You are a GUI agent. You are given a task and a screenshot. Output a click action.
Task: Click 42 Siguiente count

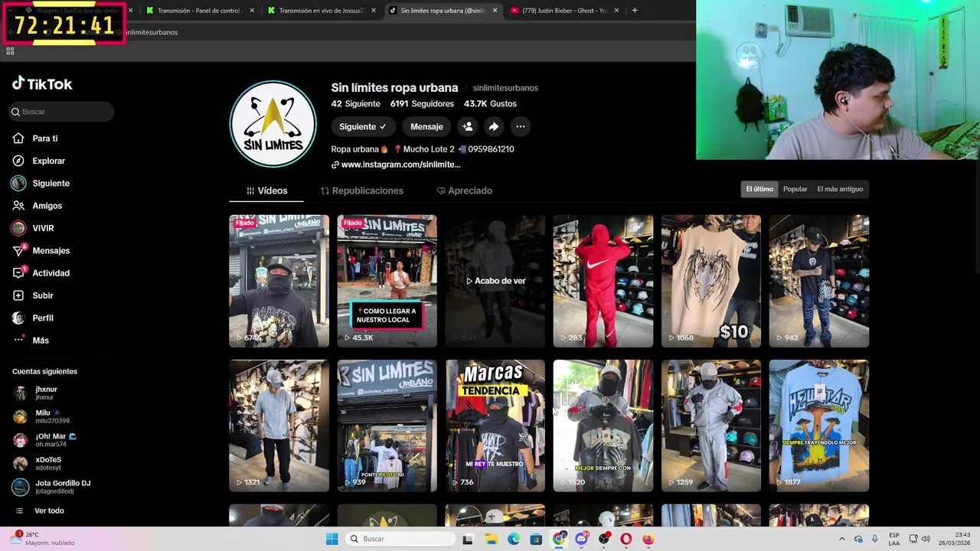pos(355,103)
